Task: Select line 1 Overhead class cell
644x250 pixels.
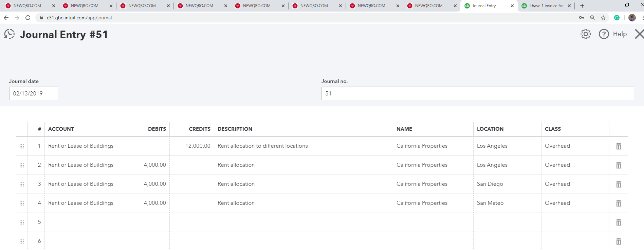Action: click(575, 146)
